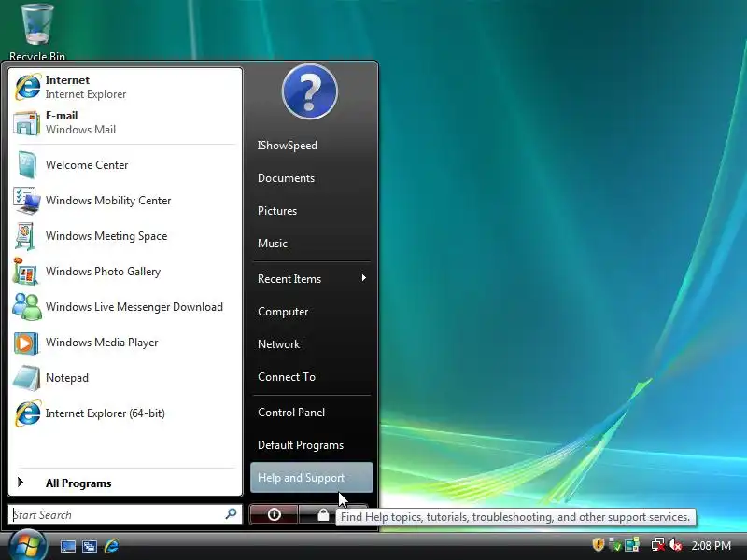Open the Welcome Center icon
Screen dimensions: 747x560
27,165
